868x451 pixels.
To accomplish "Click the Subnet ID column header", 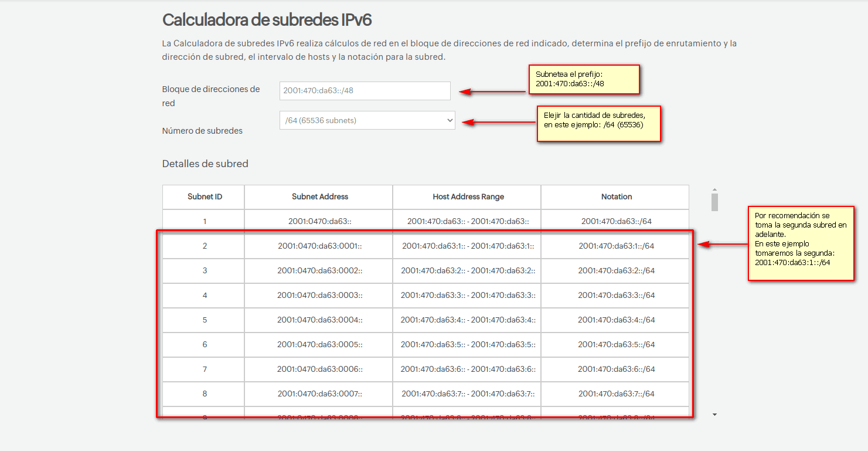I will point(205,197).
